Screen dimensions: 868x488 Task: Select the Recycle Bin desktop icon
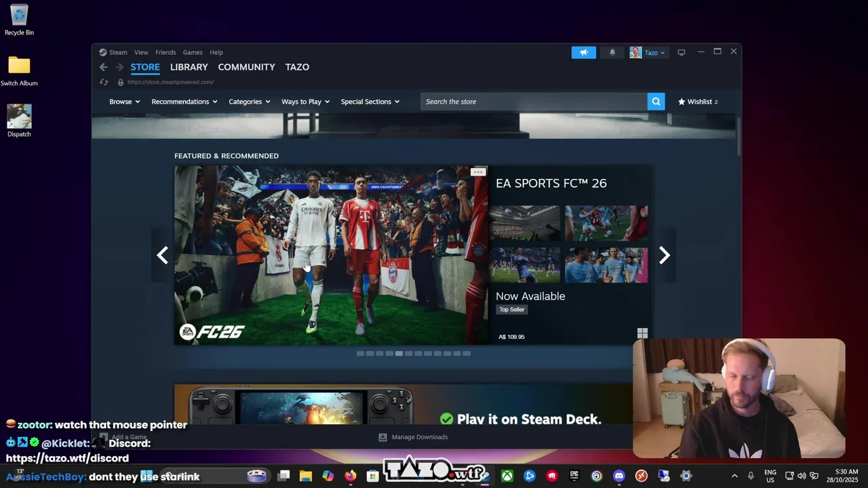point(19,20)
